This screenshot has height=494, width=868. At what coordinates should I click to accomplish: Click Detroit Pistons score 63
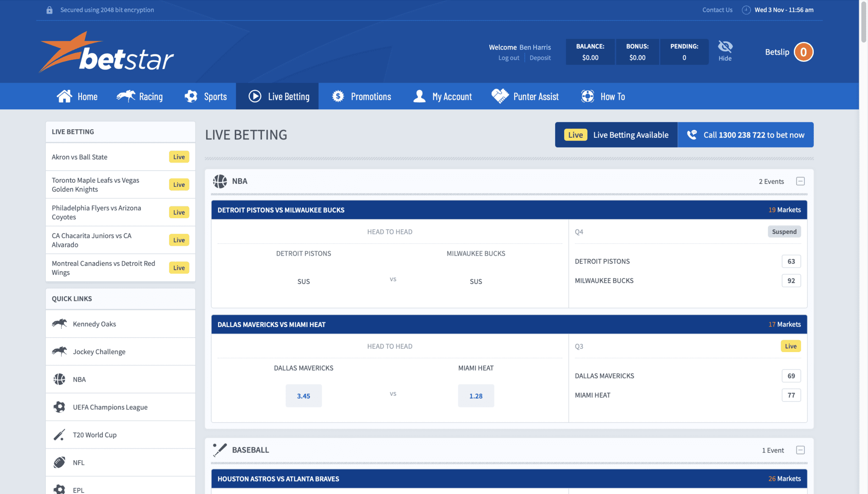pyautogui.click(x=791, y=261)
